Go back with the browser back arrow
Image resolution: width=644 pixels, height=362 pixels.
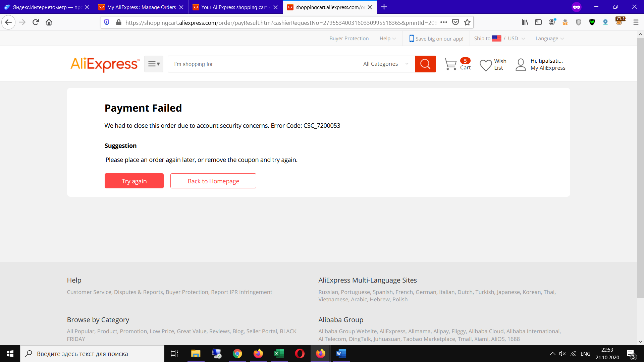[8, 22]
